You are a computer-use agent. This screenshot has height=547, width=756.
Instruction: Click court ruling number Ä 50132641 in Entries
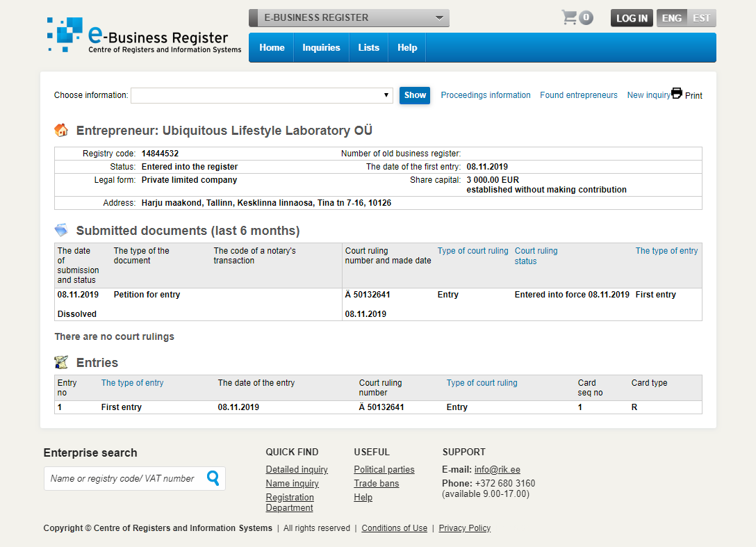[381, 407]
